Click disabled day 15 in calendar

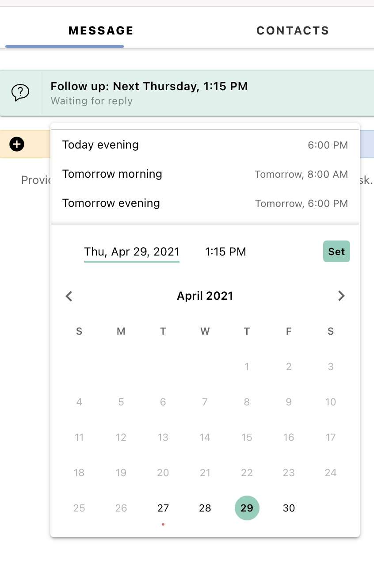[247, 437]
